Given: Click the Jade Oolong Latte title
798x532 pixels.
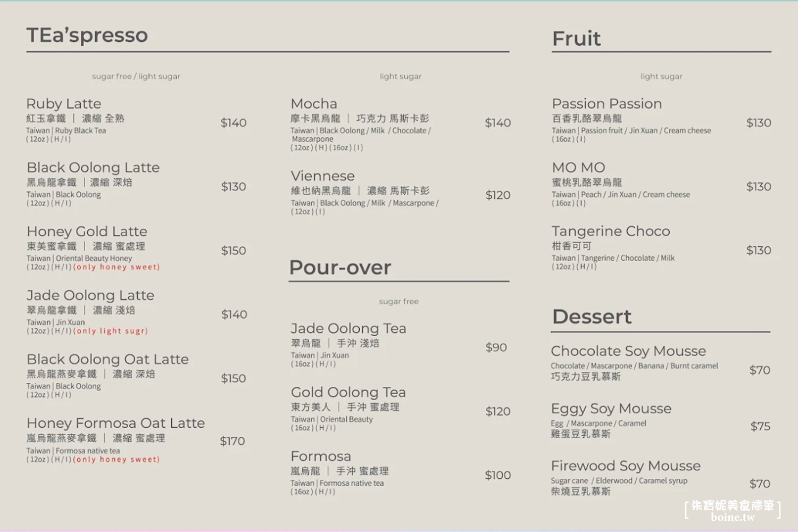Looking at the screenshot, I should click(x=90, y=295).
